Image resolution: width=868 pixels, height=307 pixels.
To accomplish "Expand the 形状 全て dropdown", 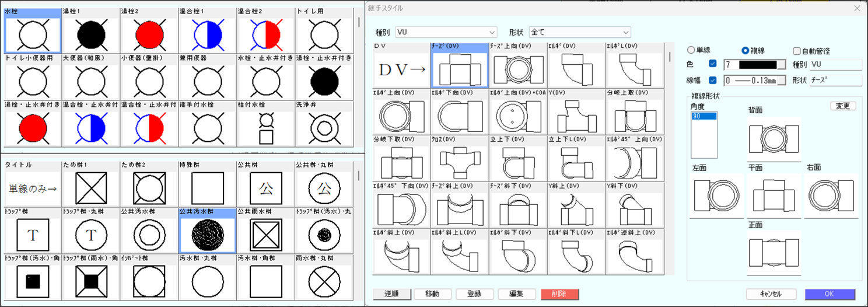I will 579,32.
